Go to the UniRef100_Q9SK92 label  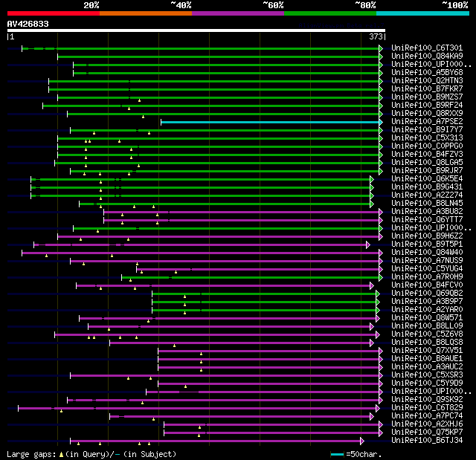pyautogui.click(x=427, y=400)
